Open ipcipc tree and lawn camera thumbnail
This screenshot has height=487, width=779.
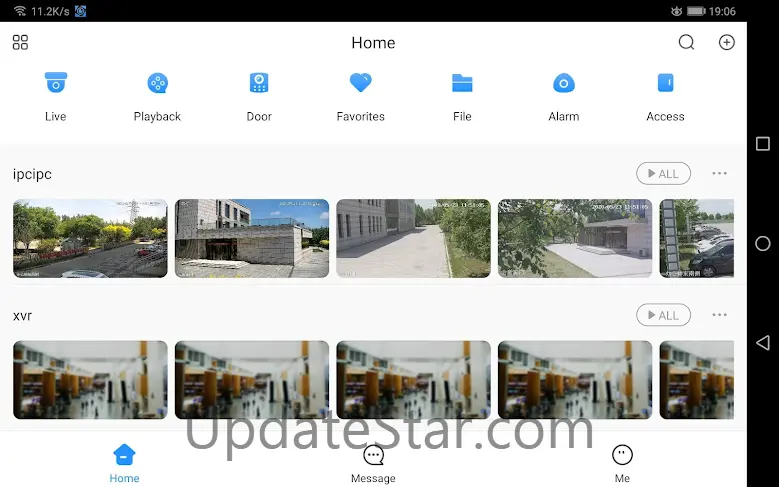pyautogui.click(x=575, y=239)
